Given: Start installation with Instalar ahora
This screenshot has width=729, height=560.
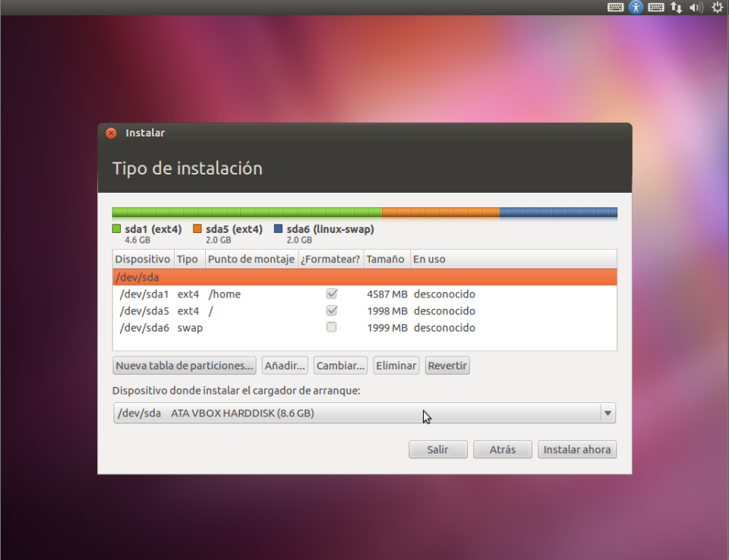Looking at the screenshot, I should (x=577, y=449).
